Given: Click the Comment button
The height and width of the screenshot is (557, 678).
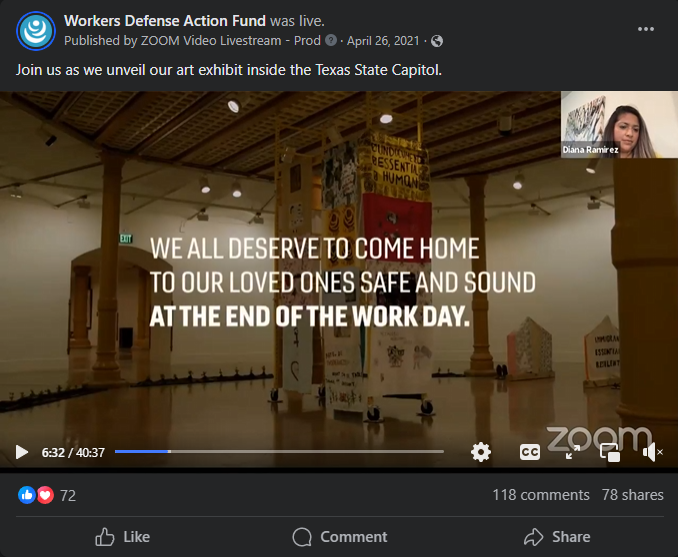Looking at the screenshot, I should tap(340, 537).
